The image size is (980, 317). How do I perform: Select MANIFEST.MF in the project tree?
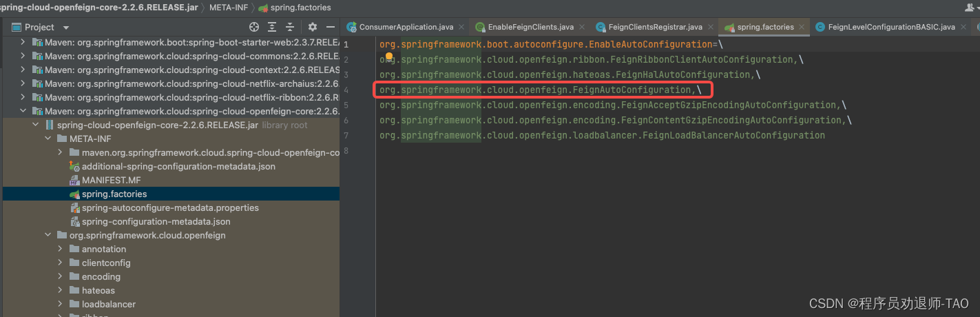(x=112, y=181)
